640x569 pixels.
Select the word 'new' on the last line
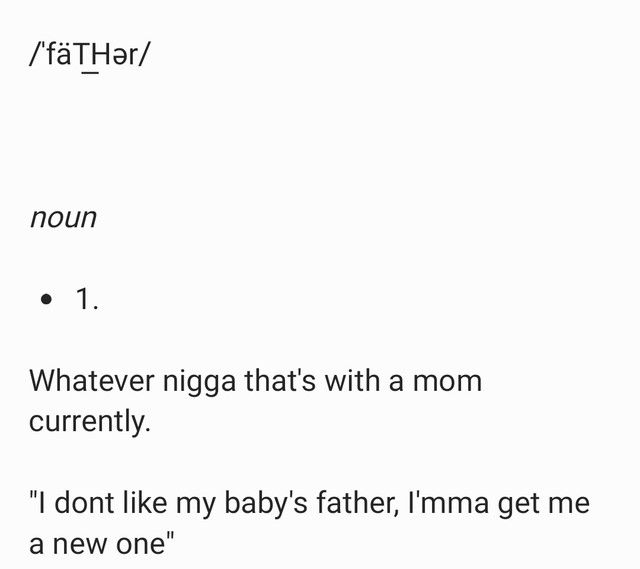click(80, 545)
